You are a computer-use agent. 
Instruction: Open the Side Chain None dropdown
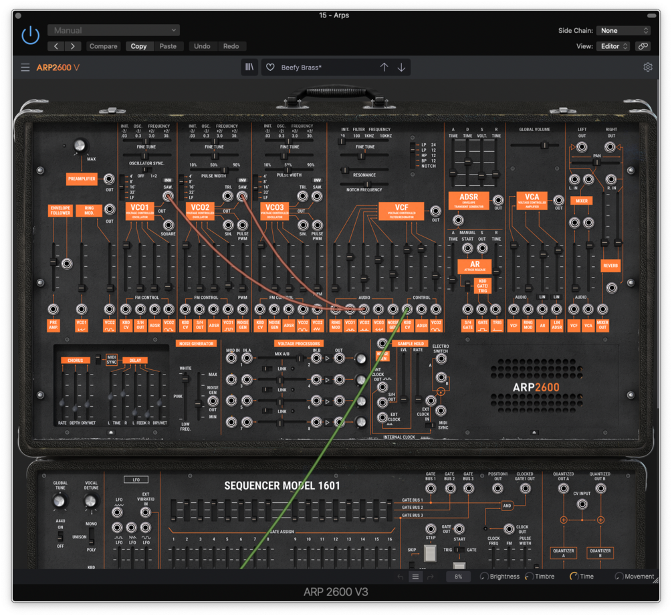point(624,31)
